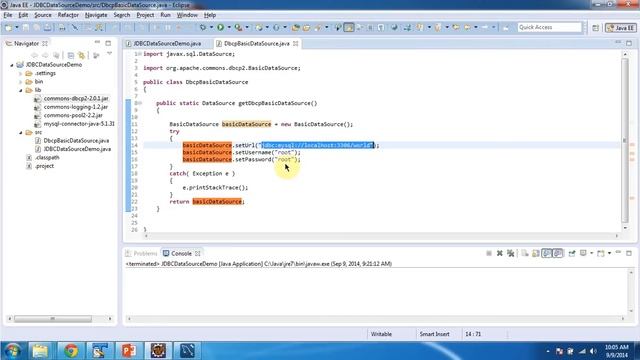Select the Console tab
This screenshot has width=640, height=360.
pos(181,253)
